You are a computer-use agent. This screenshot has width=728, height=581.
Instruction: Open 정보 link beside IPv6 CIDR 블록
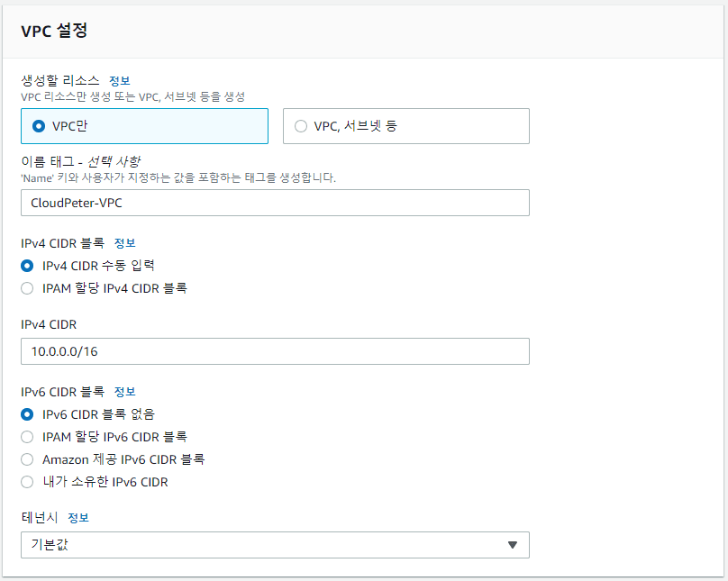[124, 392]
